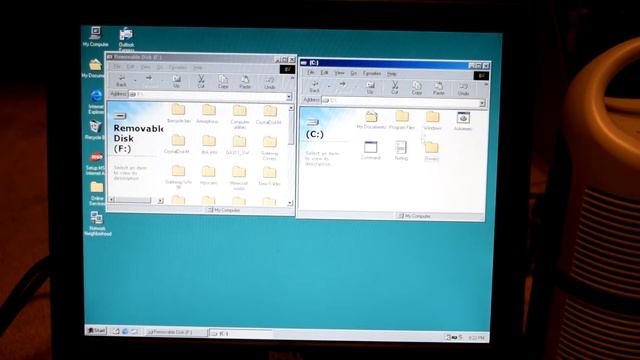Expand toolbar overflow chevron in (C:) window
This screenshot has width=640, height=360.
tap(486, 84)
